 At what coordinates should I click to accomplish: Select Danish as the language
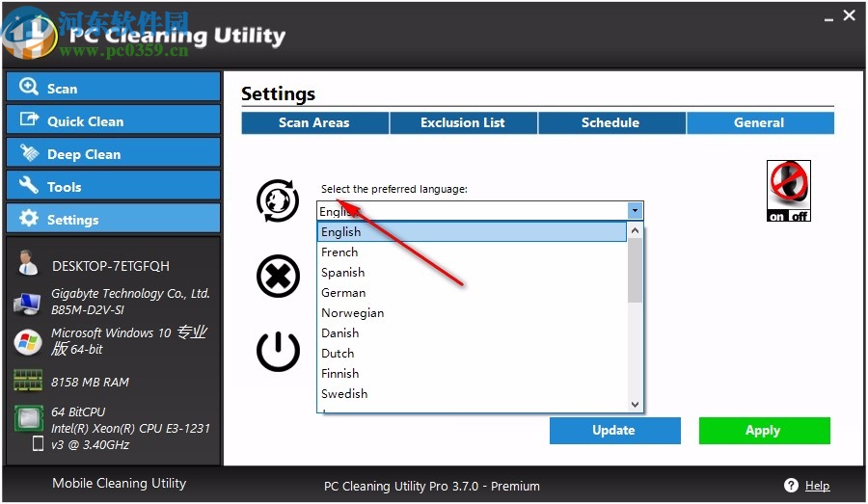473,333
